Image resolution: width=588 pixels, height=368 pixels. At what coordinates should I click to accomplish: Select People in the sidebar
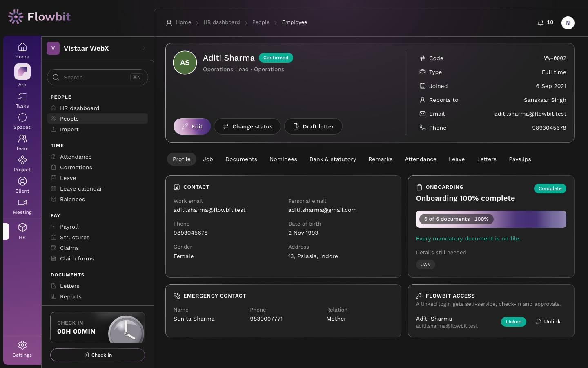coord(98,119)
